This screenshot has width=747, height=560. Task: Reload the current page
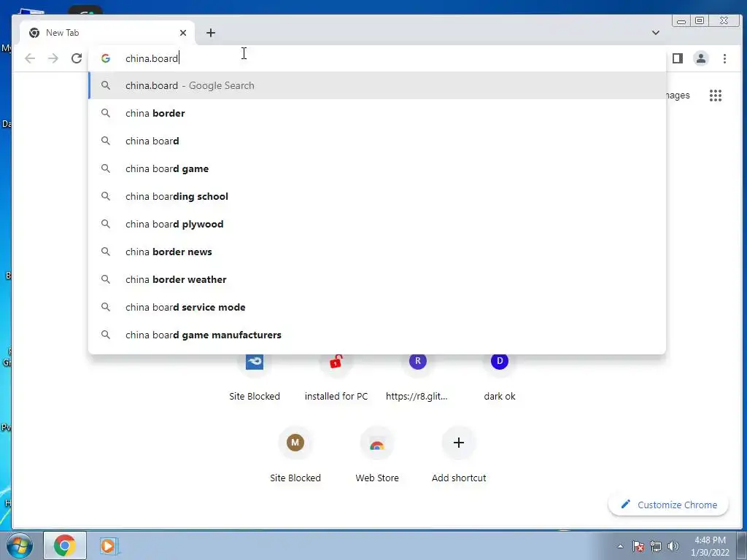point(76,58)
